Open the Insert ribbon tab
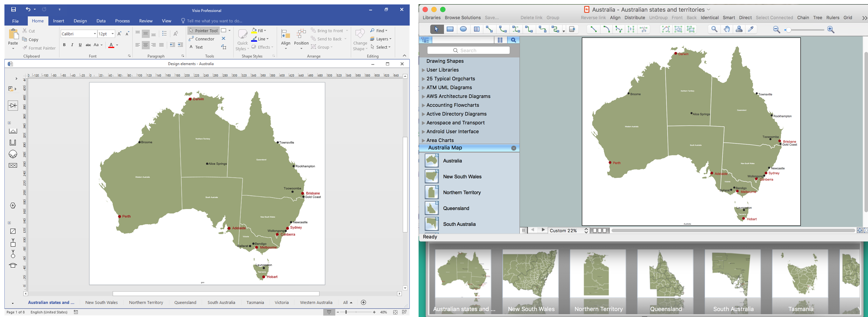The width and height of the screenshot is (868, 317). click(59, 21)
